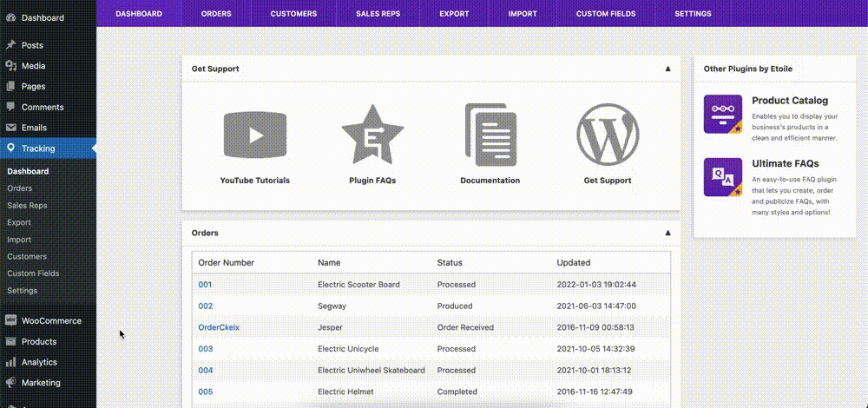Click the Pages icon in sidebar
This screenshot has height=408, width=868.
(x=10, y=86)
